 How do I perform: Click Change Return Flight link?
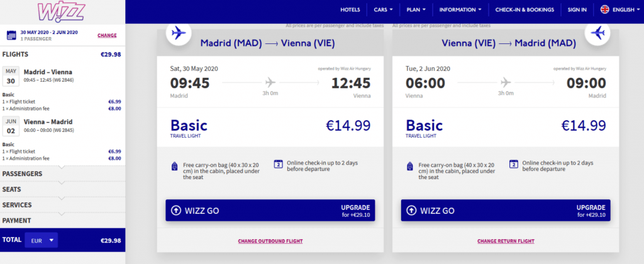tap(506, 241)
